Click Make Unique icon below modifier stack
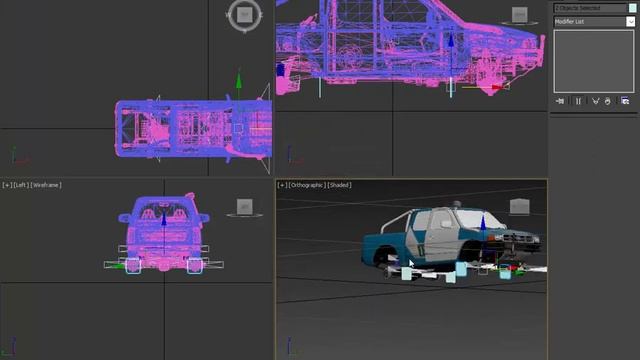The height and width of the screenshot is (360, 640). pos(595,101)
